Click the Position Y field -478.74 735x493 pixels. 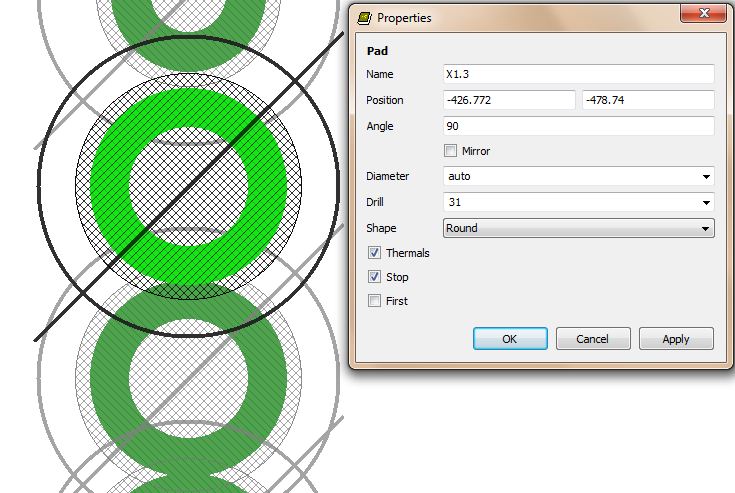[648, 100]
